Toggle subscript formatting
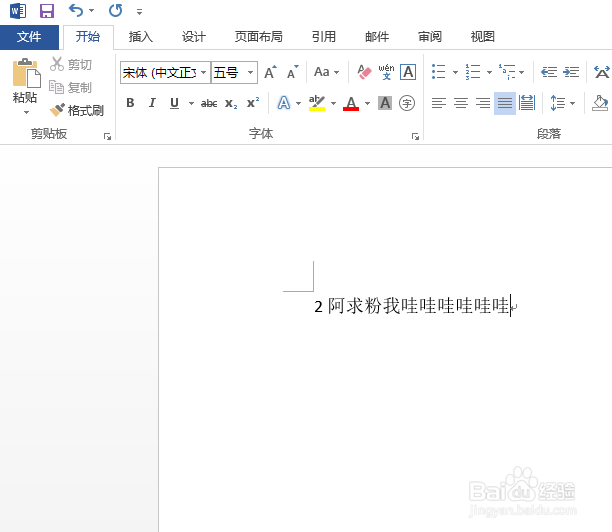 [x=231, y=103]
